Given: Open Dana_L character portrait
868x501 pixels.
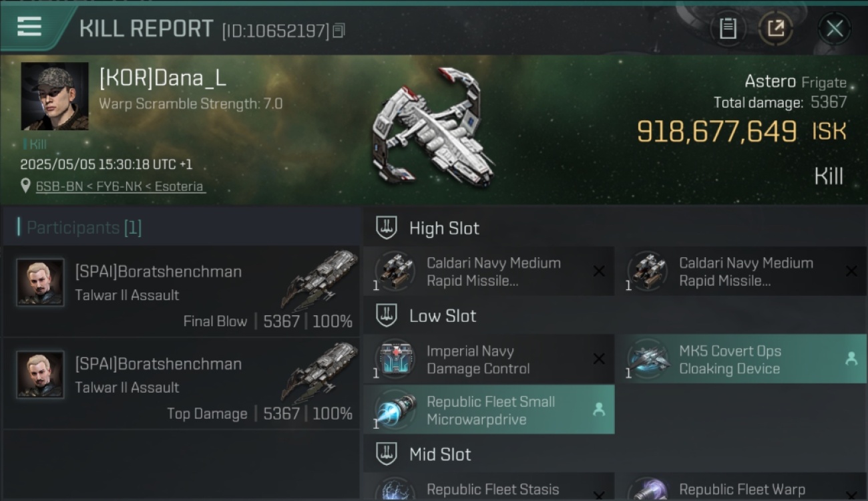Looking at the screenshot, I should pyautogui.click(x=55, y=96).
